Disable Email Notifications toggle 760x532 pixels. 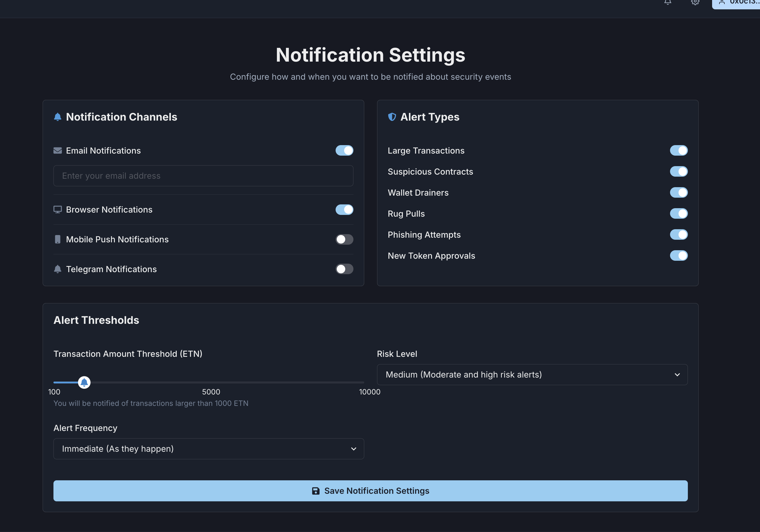click(x=344, y=151)
